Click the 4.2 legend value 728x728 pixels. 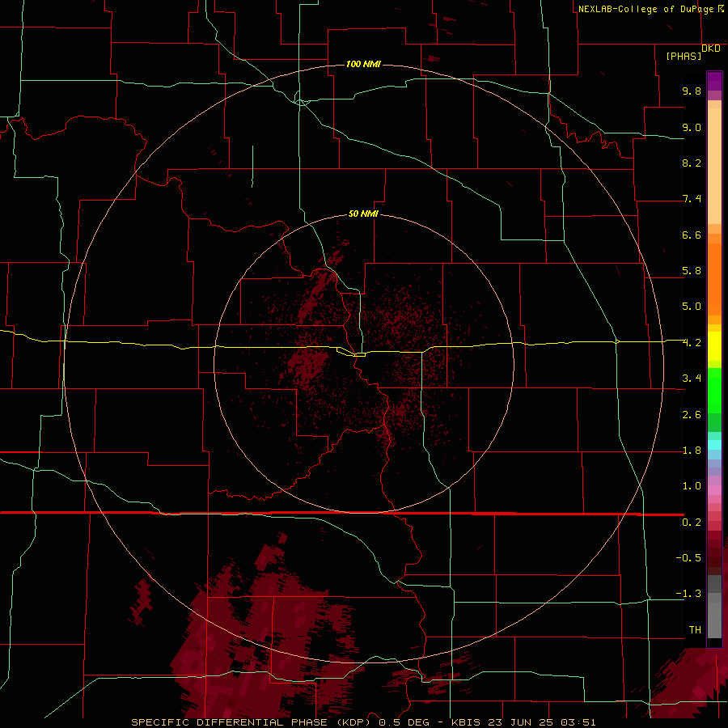(x=692, y=343)
